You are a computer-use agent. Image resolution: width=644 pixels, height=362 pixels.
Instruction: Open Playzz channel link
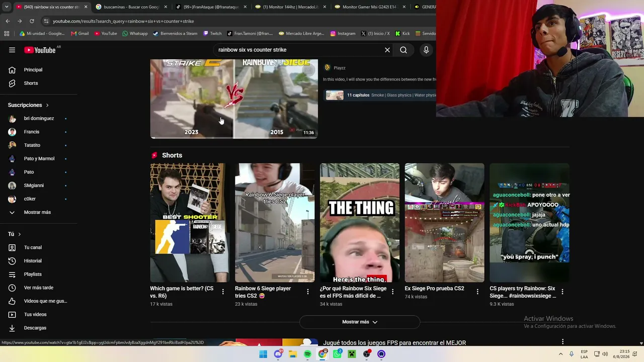click(x=339, y=68)
